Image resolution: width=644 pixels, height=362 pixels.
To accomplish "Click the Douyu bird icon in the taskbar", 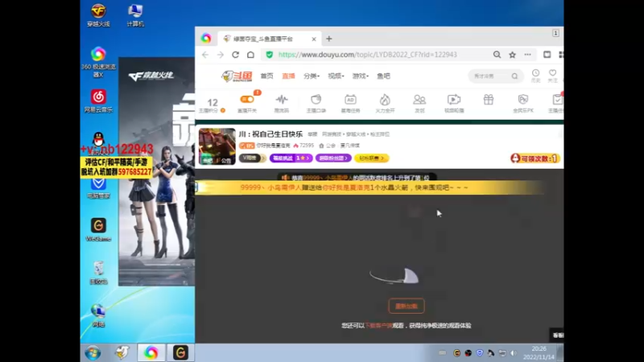I will 122,352.
